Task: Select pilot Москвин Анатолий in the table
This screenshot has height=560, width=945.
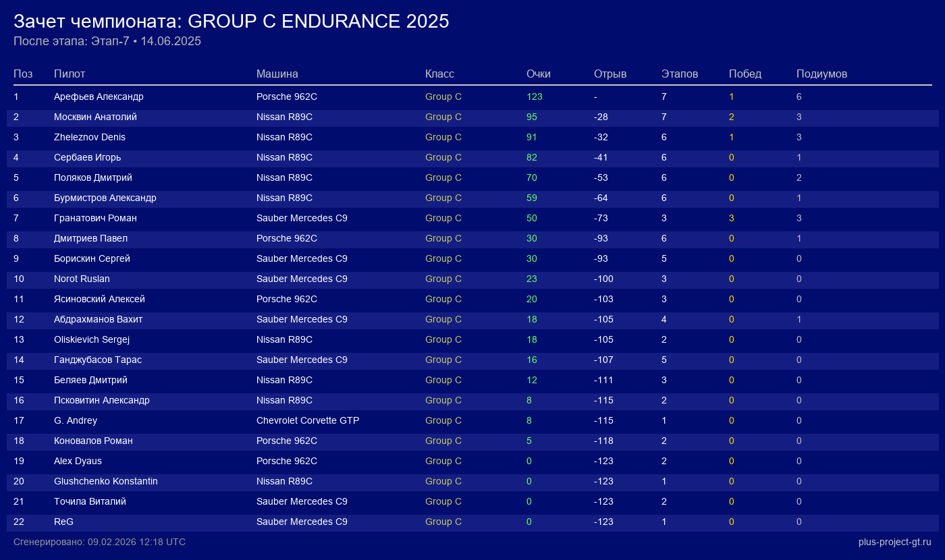Action: click(95, 117)
